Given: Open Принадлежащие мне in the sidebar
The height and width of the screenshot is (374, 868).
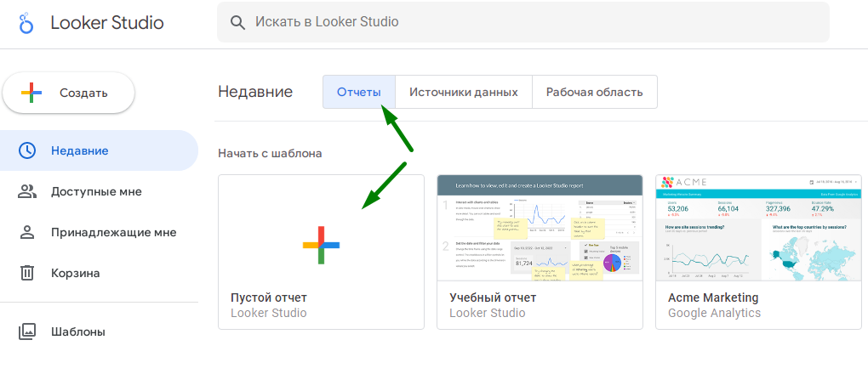Looking at the screenshot, I should coord(99,232).
